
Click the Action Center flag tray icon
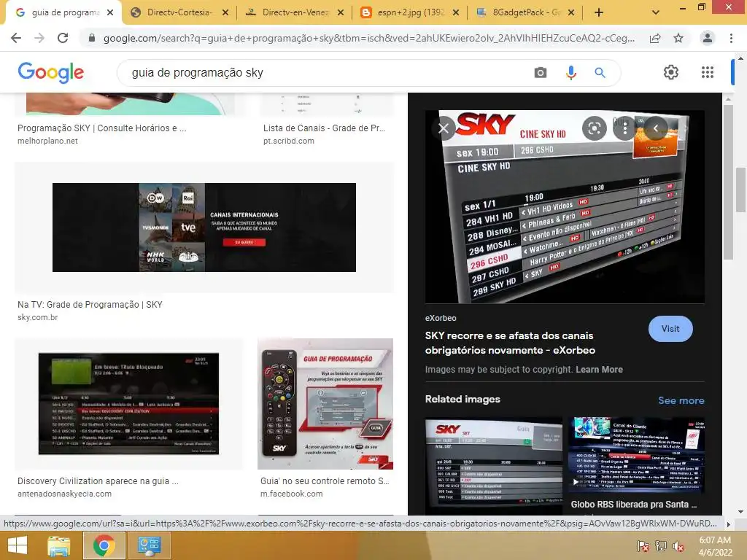click(x=643, y=546)
